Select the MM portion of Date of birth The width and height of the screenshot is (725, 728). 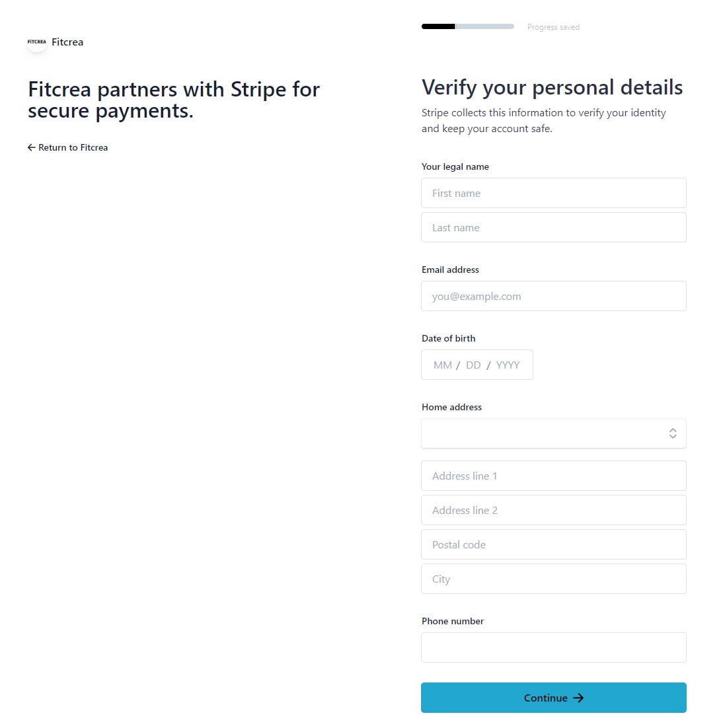442,365
